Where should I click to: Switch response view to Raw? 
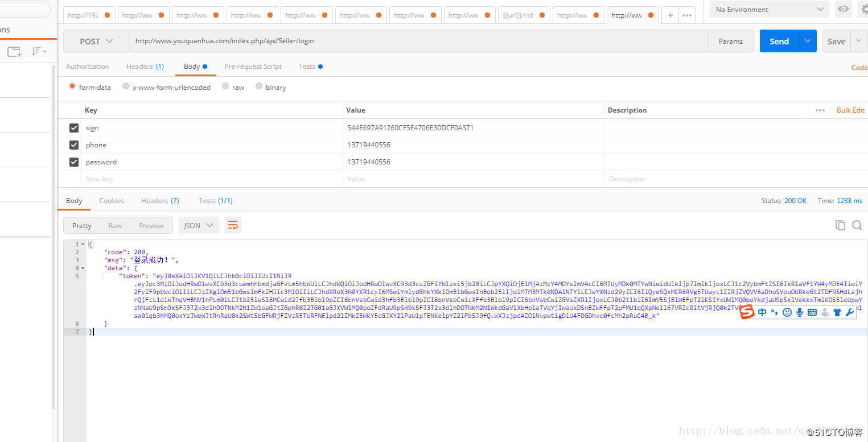[115, 225]
